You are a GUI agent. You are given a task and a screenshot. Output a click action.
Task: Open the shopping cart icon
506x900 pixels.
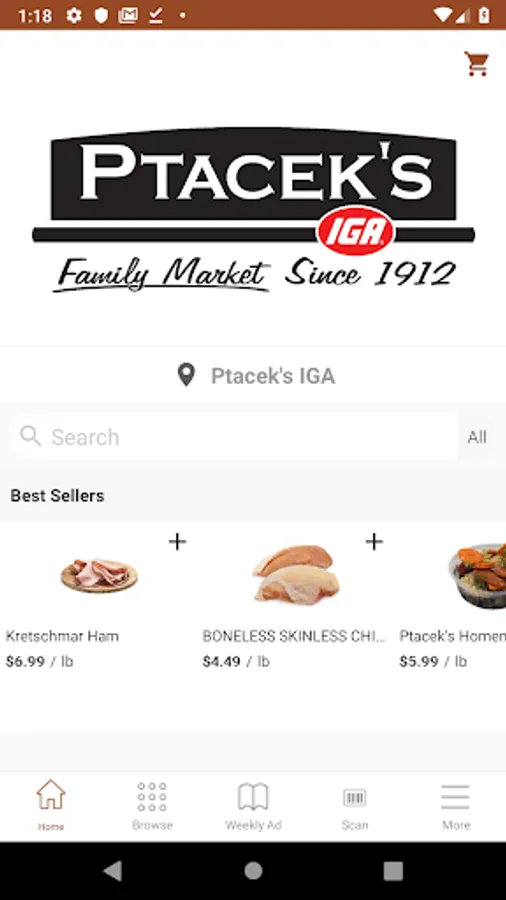[476, 64]
